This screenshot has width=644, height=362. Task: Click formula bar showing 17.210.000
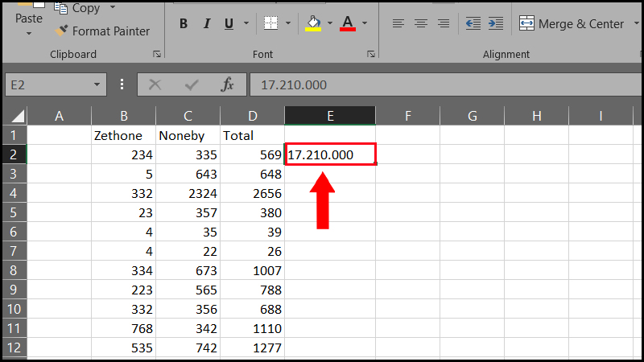tap(446, 84)
